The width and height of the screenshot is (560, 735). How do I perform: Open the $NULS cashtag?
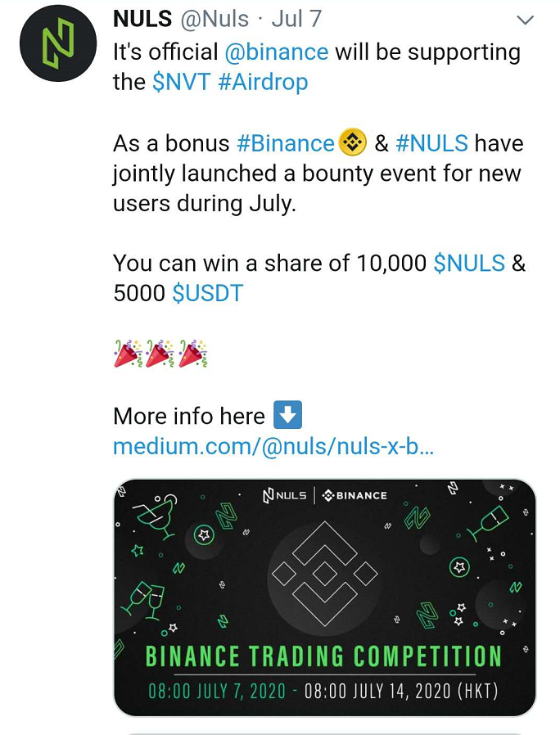click(469, 263)
